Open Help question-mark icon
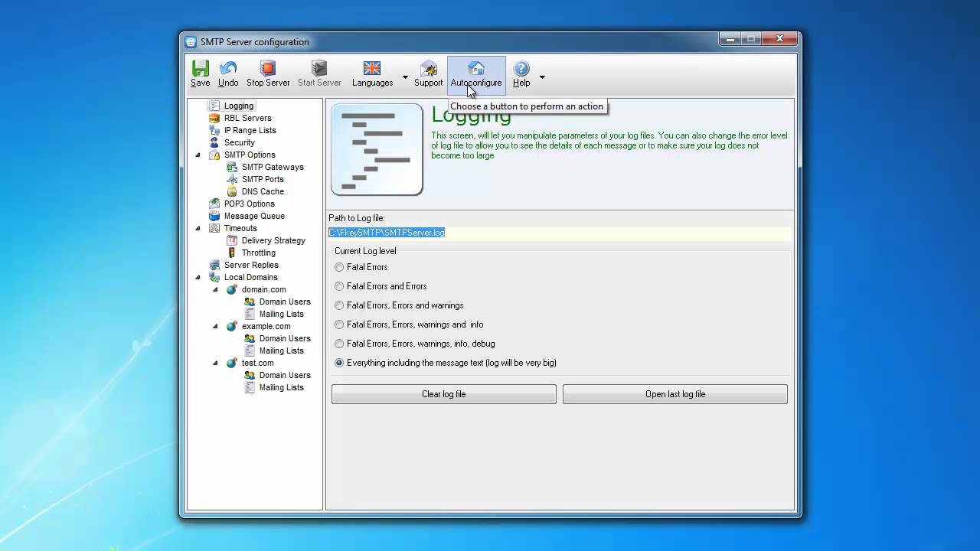Image resolution: width=980 pixels, height=551 pixels. (x=521, y=68)
